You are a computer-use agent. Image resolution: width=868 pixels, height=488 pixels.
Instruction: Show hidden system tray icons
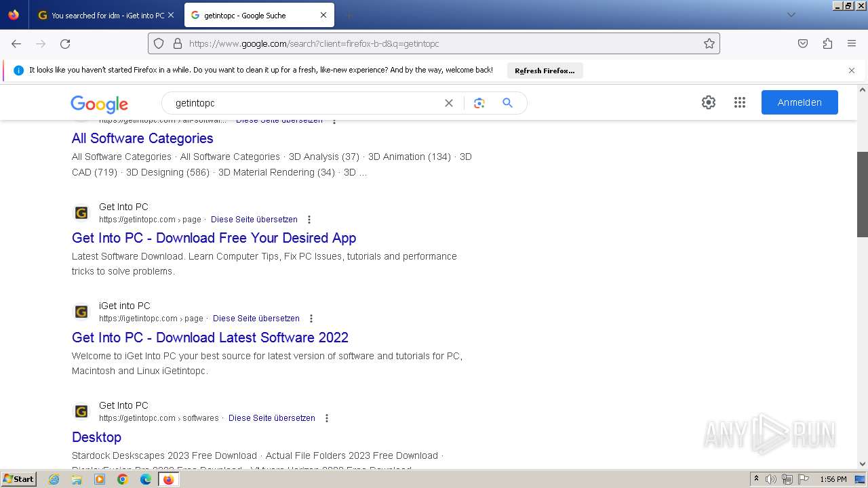(756, 479)
